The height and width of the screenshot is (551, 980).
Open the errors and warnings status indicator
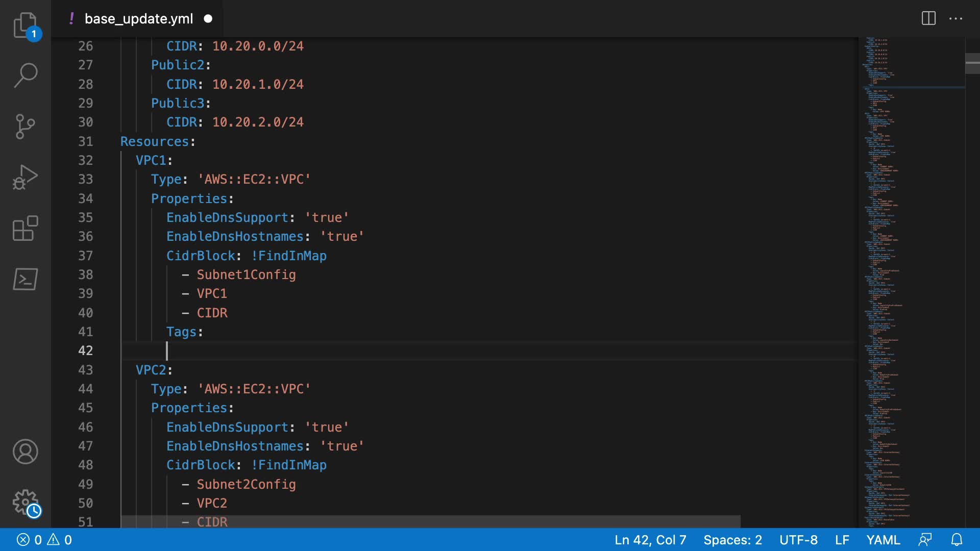[44, 540]
